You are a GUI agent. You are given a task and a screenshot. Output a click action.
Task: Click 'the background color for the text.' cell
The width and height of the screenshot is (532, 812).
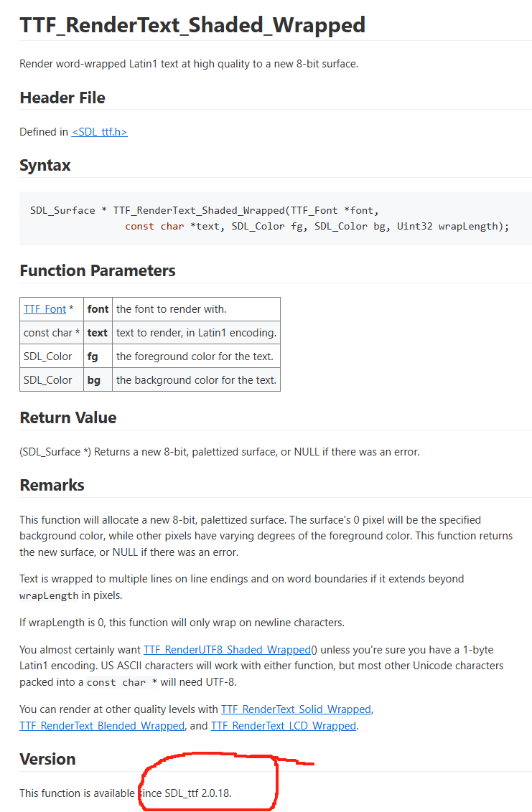point(197,380)
